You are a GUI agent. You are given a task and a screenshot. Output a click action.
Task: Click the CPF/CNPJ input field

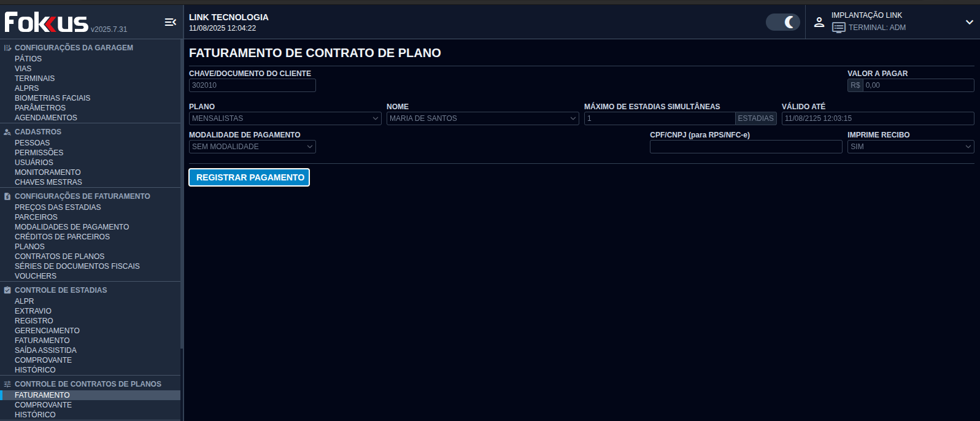coord(746,147)
